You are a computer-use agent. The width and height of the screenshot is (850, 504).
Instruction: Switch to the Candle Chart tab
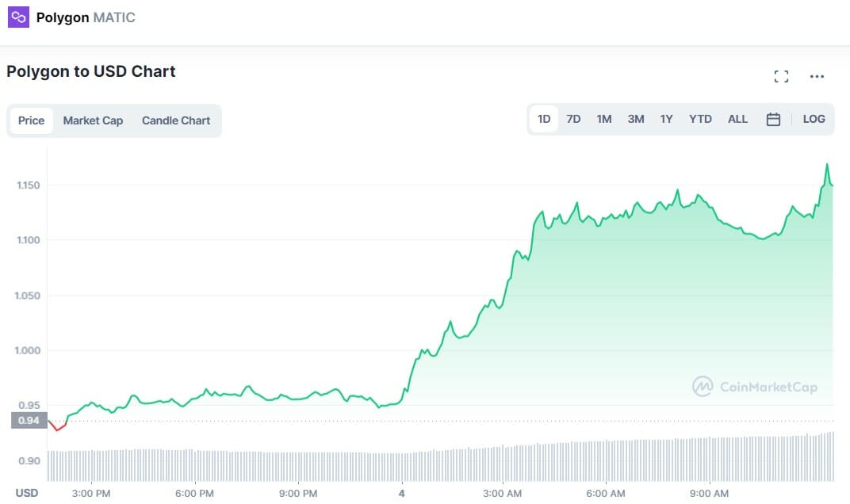176,120
